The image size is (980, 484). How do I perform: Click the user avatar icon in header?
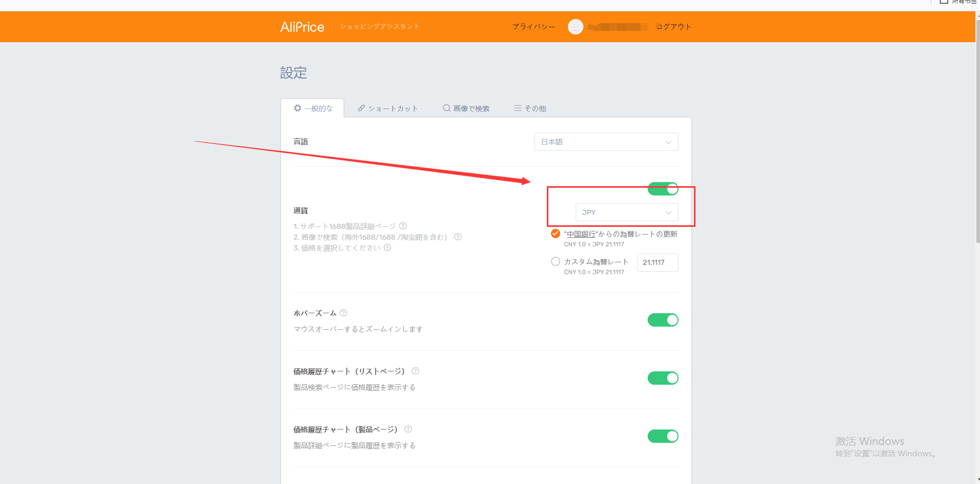(x=575, y=27)
